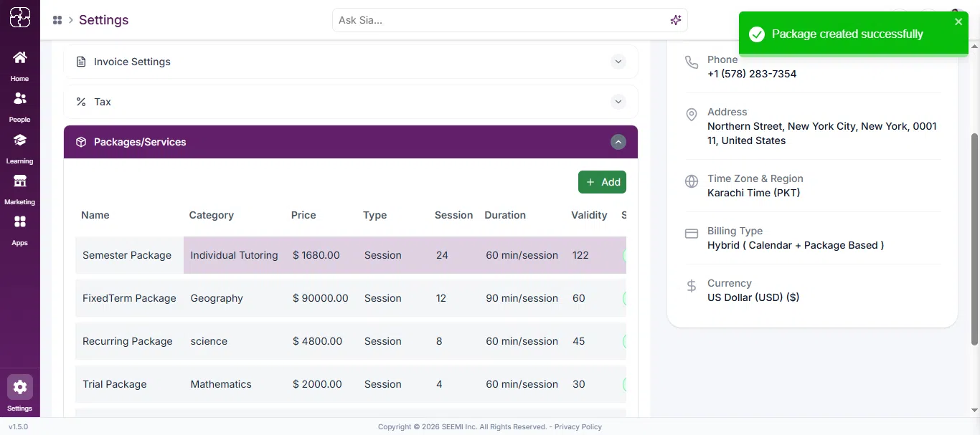The width and height of the screenshot is (980, 435).
Task: Dismiss the Package created notification
Action: tap(958, 21)
